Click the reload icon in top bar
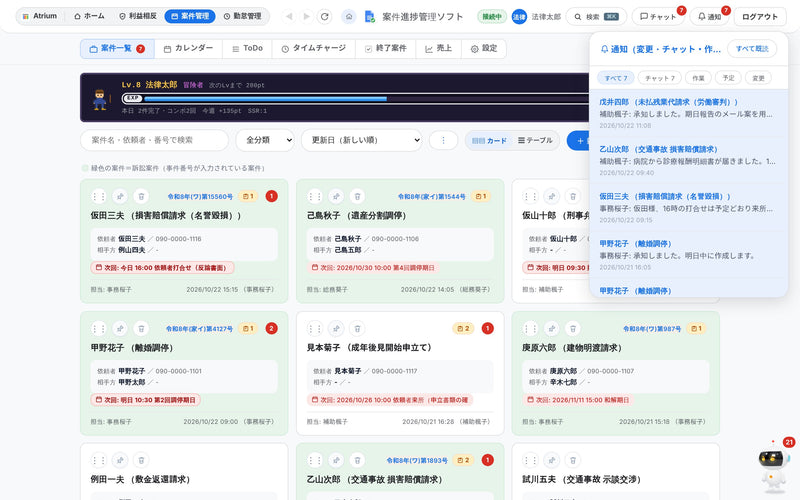The height and width of the screenshot is (500, 800). (x=324, y=17)
